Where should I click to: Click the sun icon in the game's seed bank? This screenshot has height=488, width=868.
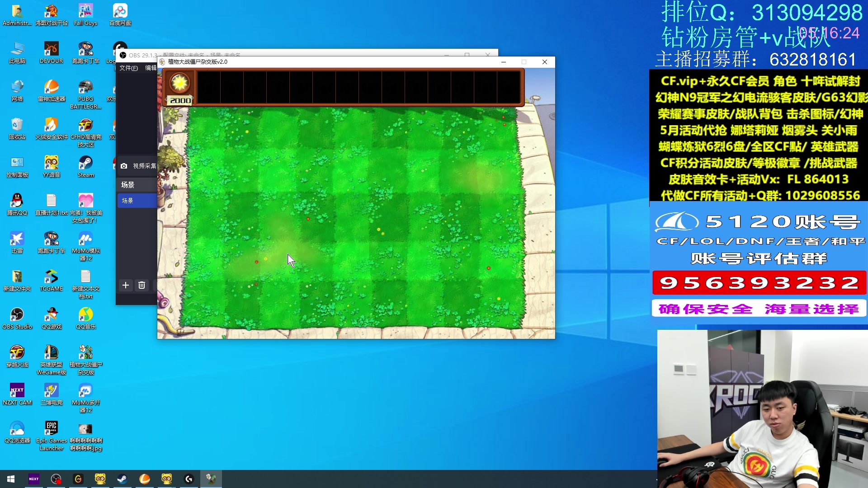pos(179,83)
